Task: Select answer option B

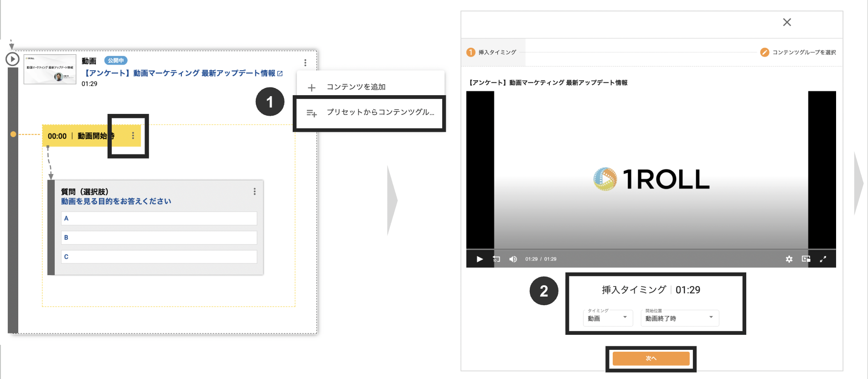Action: [x=159, y=238]
